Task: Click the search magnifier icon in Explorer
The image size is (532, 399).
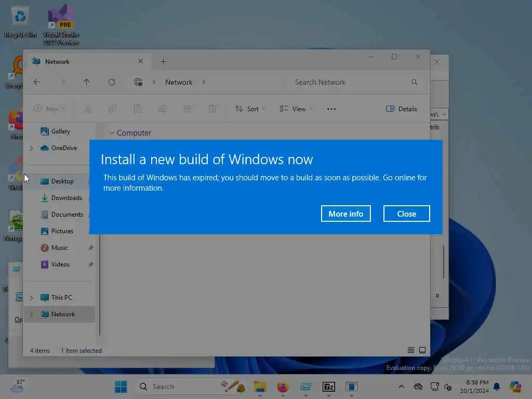Action: (415, 82)
